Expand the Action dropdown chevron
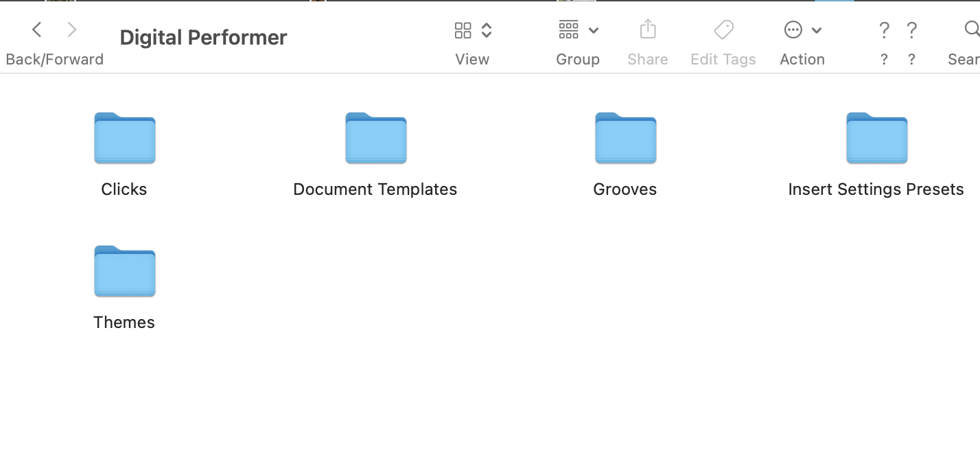 point(817,30)
